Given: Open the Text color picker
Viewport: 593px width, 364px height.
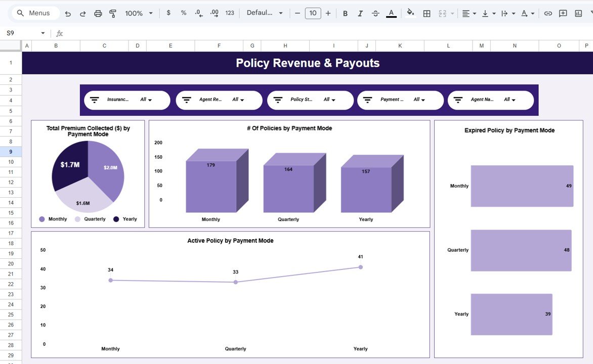Looking at the screenshot, I should click(x=391, y=13).
